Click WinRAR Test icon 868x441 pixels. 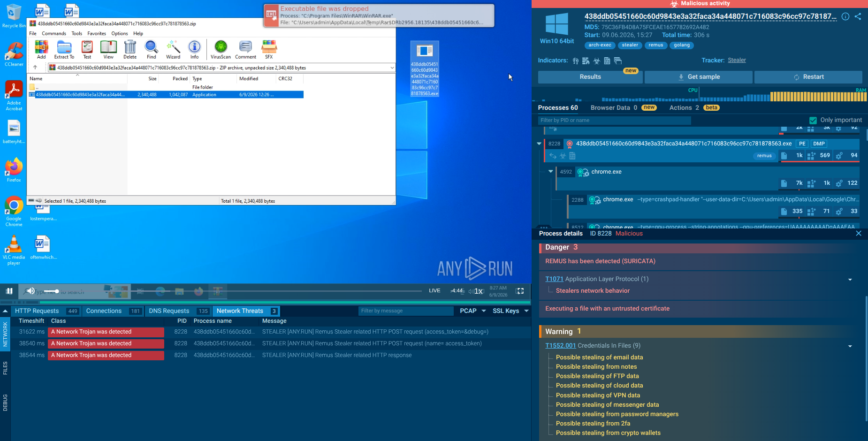(87, 50)
